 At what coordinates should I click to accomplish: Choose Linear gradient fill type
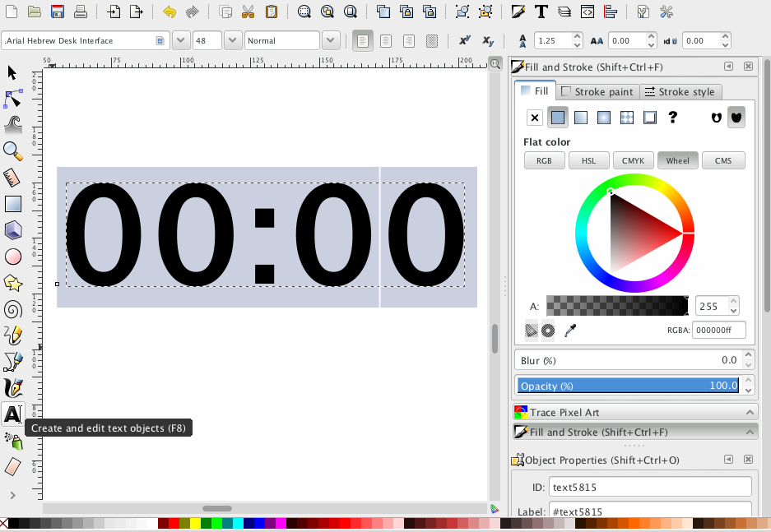click(x=581, y=118)
